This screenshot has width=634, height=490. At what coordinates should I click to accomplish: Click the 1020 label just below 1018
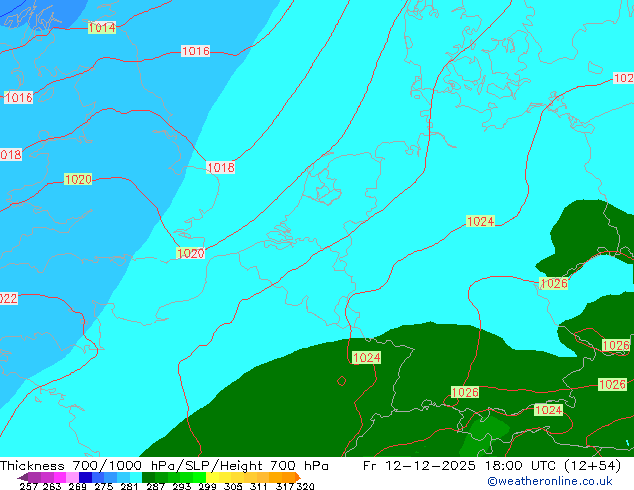tap(190, 253)
